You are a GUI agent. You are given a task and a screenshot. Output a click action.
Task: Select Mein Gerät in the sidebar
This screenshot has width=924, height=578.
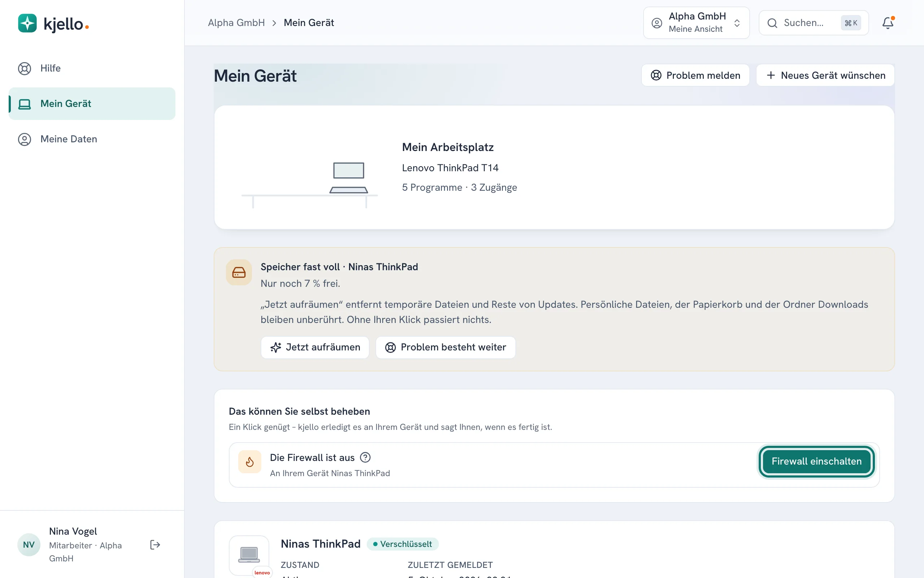92,104
